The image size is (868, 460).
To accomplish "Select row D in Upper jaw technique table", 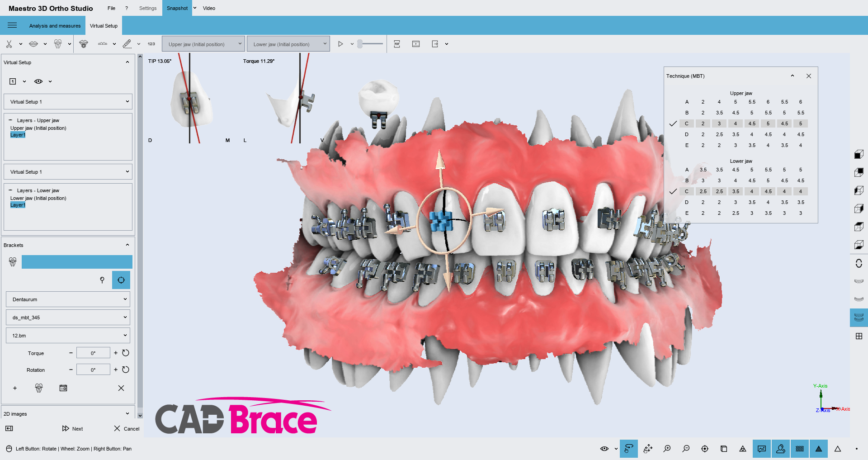I will pyautogui.click(x=686, y=134).
